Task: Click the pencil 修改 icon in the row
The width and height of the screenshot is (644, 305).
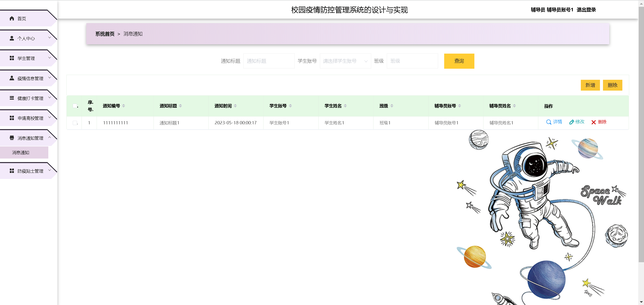Action: pyautogui.click(x=572, y=122)
